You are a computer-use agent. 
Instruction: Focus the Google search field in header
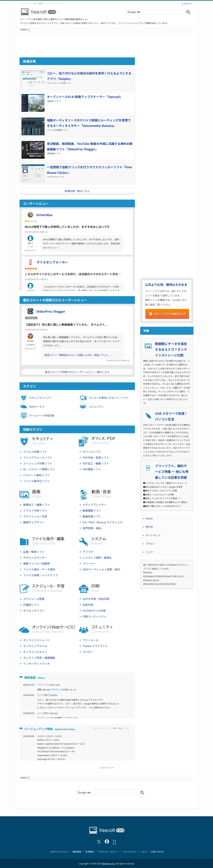pos(155,12)
